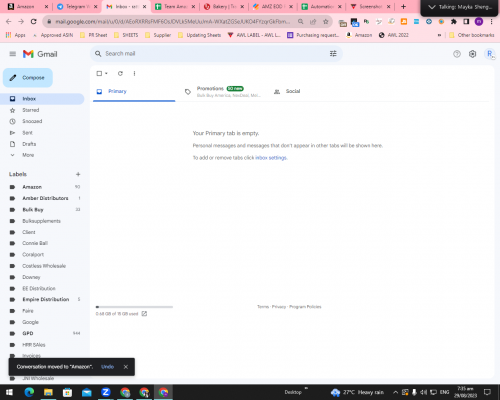The width and height of the screenshot is (500, 400).
Task: Show search options filter icon
Action: click(333, 54)
